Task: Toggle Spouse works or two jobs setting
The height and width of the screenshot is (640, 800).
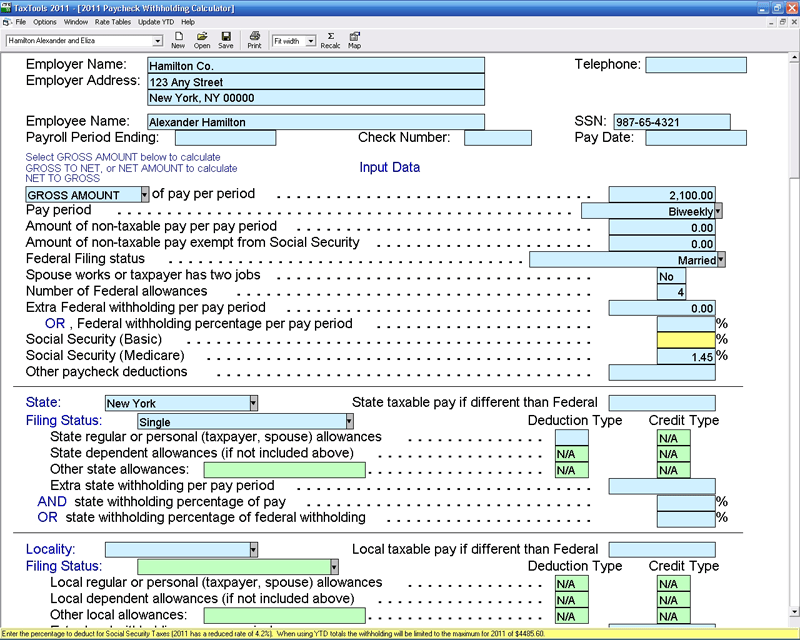Action: click(670, 275)
